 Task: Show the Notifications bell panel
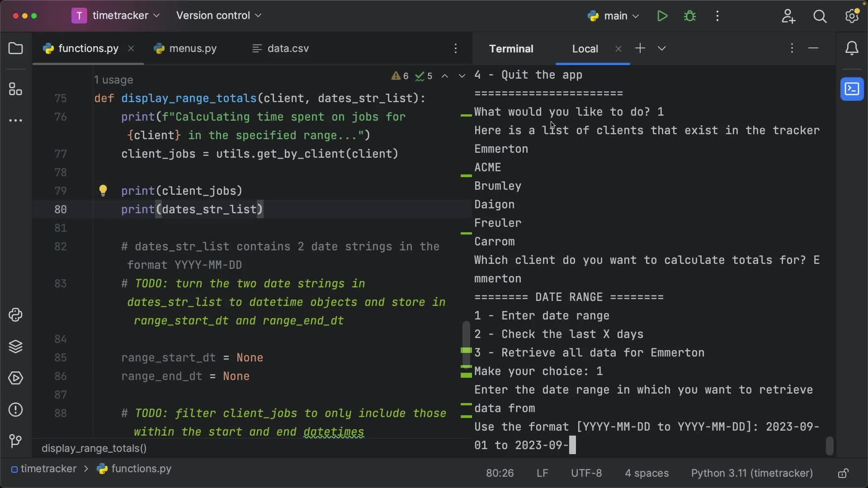852,48
